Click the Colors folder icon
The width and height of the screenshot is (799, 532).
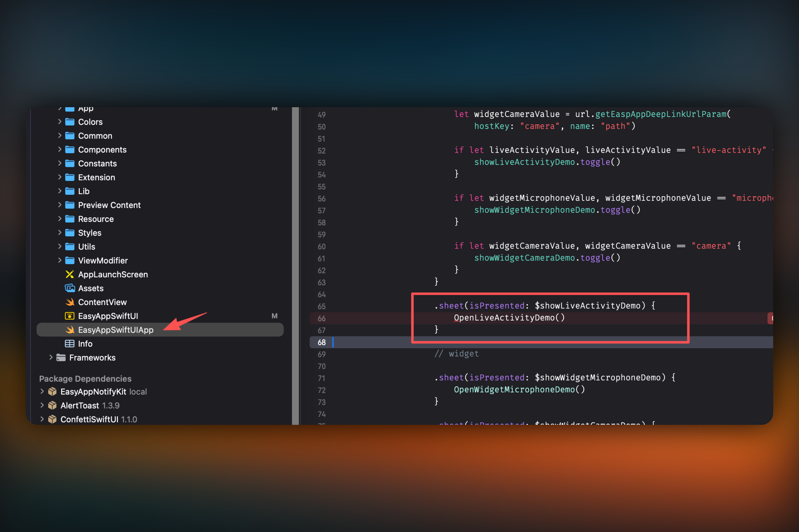coord(70,122)
